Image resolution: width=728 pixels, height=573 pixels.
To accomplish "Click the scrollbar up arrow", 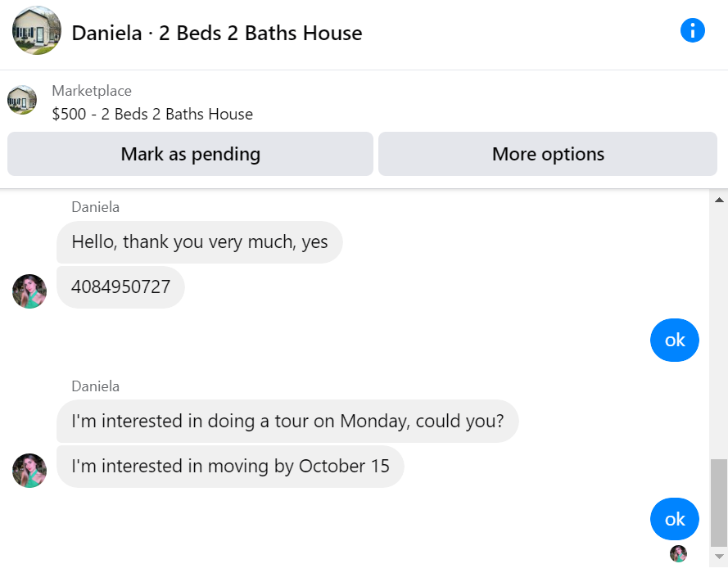I will [x=720, y=199].
